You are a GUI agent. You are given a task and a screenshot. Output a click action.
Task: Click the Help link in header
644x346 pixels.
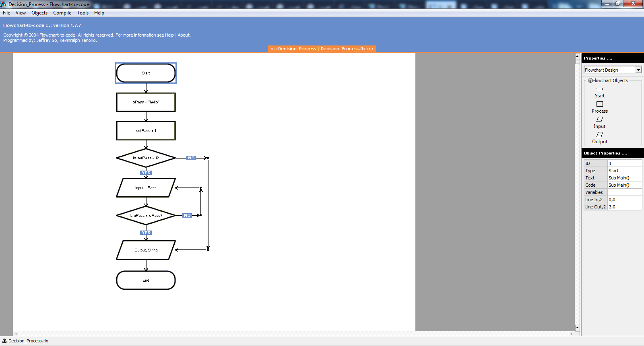[169, 35]
